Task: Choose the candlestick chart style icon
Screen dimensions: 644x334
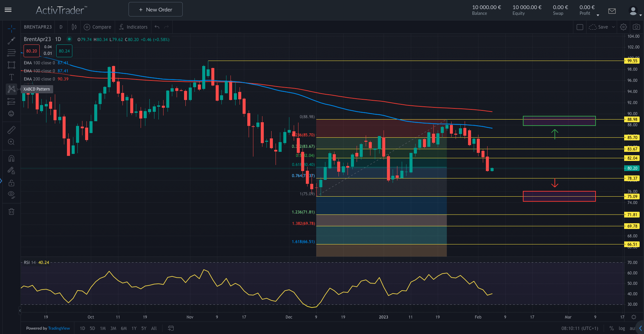Action: click(x=74, y=27)
